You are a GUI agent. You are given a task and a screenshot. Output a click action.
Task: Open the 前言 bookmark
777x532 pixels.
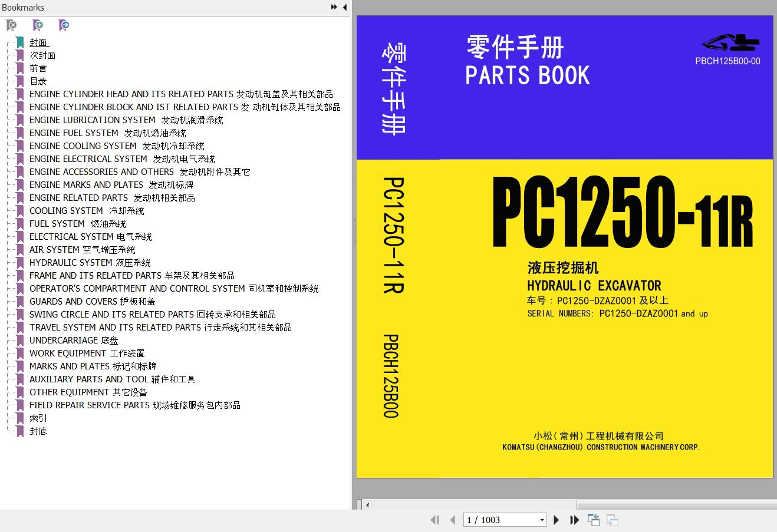(38, 68)
